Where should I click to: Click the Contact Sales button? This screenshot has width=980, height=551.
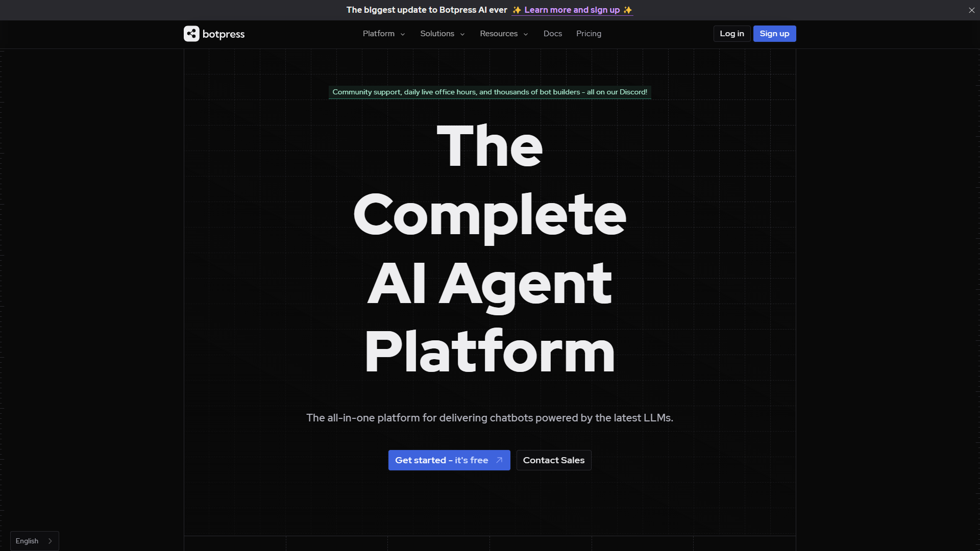tap(553, 460)
